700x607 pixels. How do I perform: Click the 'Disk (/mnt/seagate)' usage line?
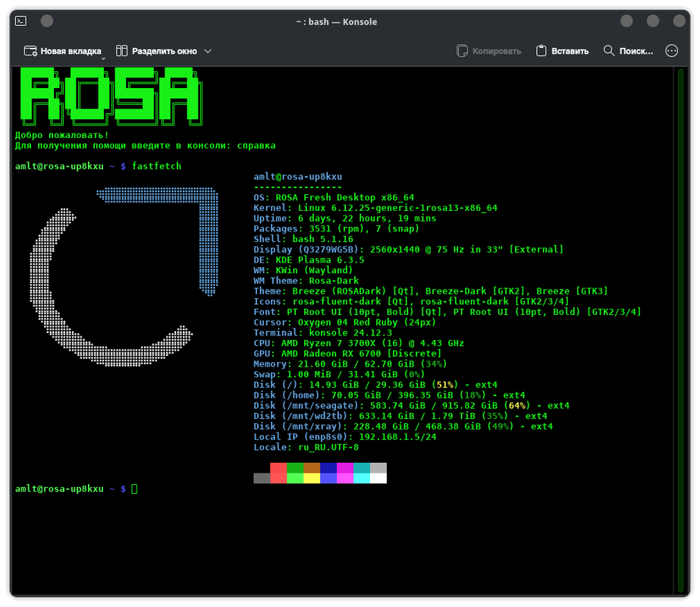[412, 406]
